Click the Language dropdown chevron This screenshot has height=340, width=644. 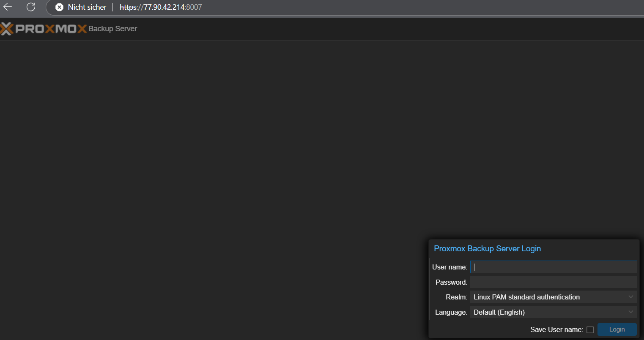(630, 312)
